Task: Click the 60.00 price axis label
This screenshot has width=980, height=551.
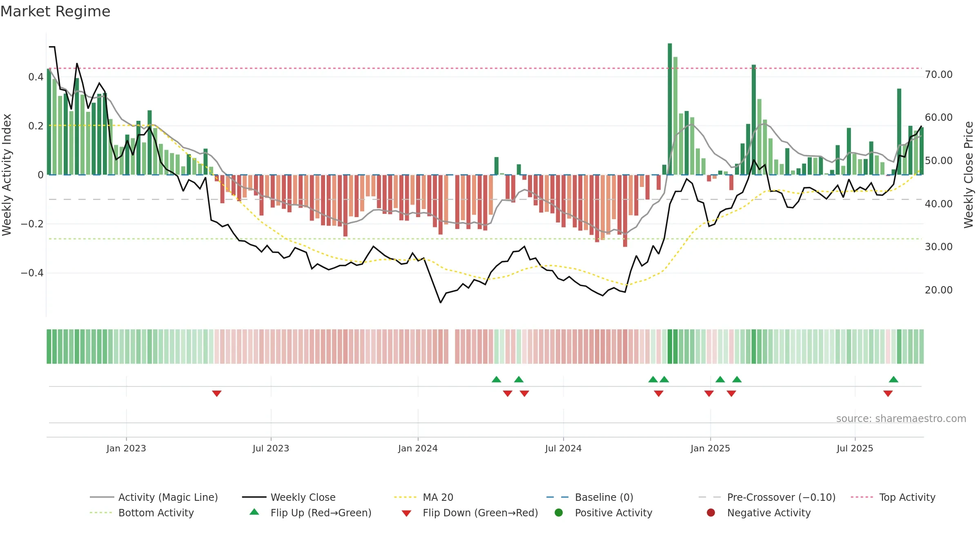Action: tap(939, 118)
